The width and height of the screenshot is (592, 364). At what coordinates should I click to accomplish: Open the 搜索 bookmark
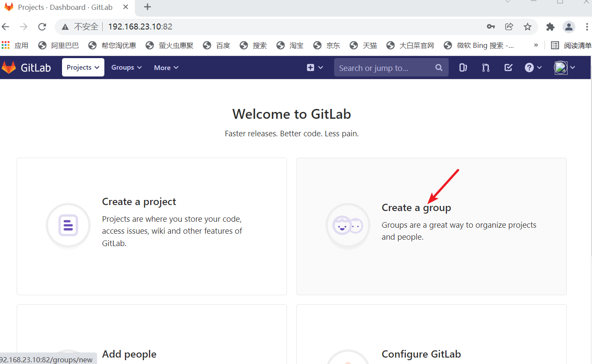[x=253, y=45]
